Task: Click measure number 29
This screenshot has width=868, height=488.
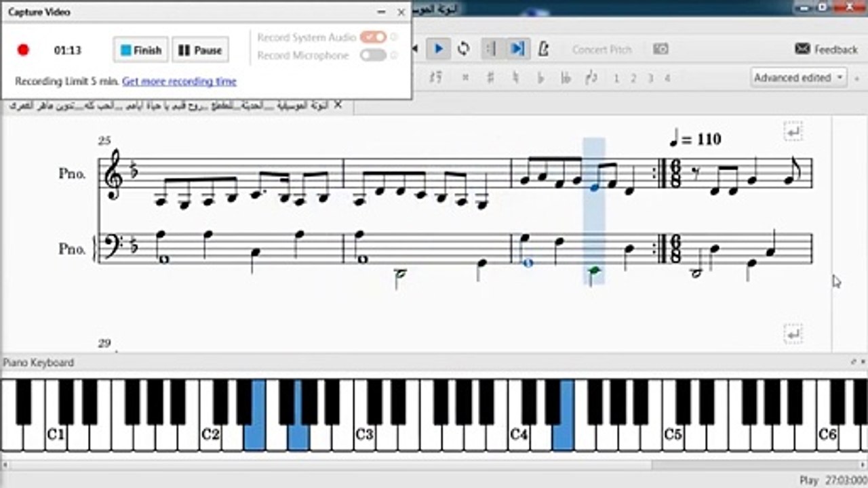Action: [x=104, y=344]
